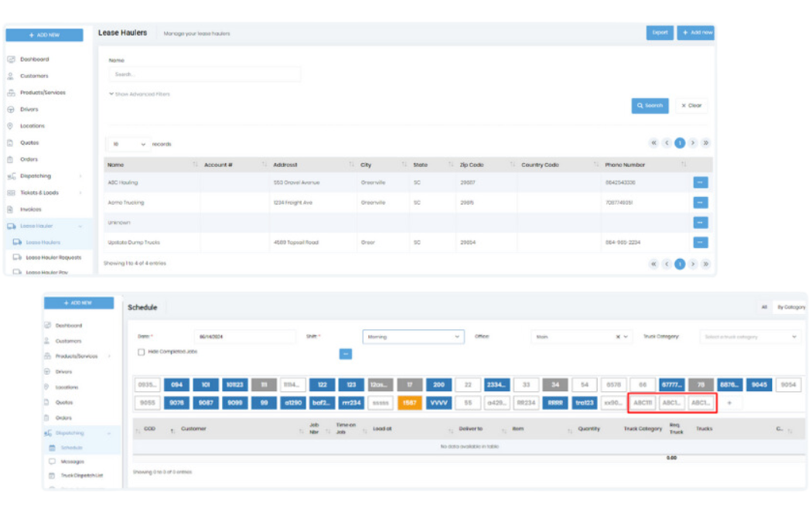Open actions menu for ABC Hauling row
This screenshot has width=812, height=518.
(x=701, y=182)
